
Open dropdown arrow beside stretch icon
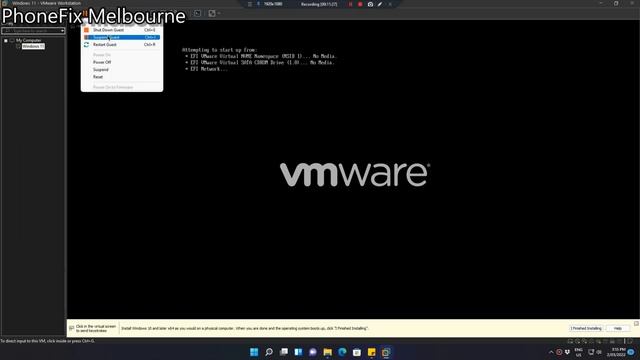(x=219, y=13)
